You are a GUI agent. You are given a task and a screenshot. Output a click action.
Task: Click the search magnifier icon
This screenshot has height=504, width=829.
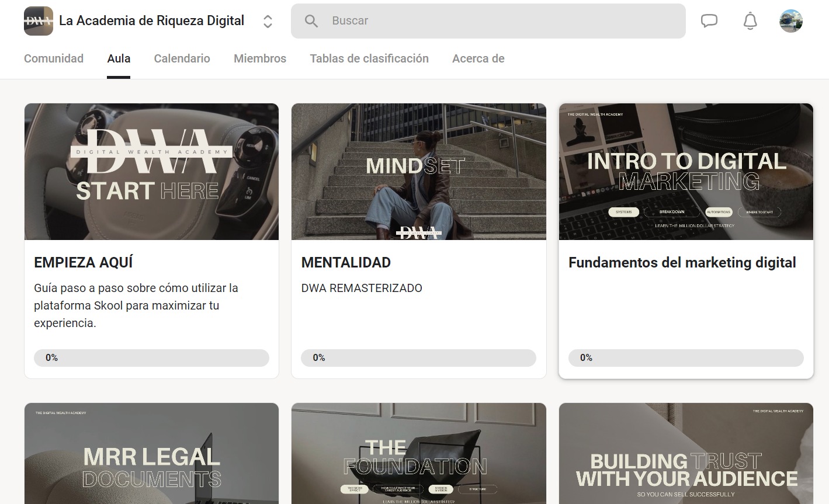click(311, 21)
